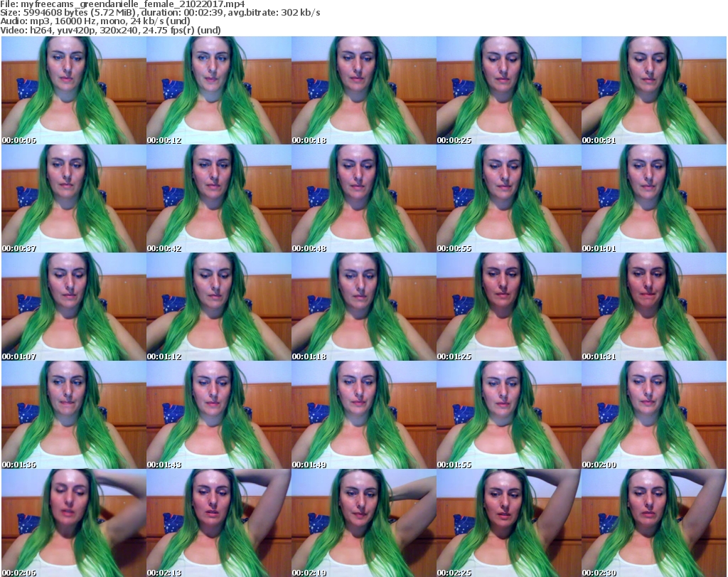This screenshot has width=728, height=577.
Task: Select the thumbnail timestamped 00:01:25
Action: pos(509,307)
